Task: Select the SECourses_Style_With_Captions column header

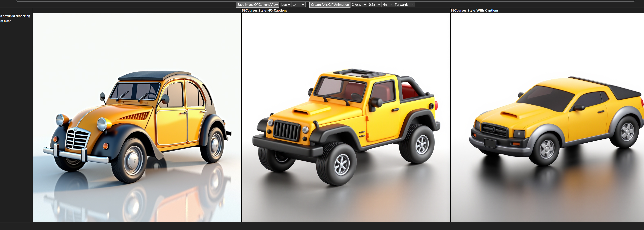Action: coord(474,11)
